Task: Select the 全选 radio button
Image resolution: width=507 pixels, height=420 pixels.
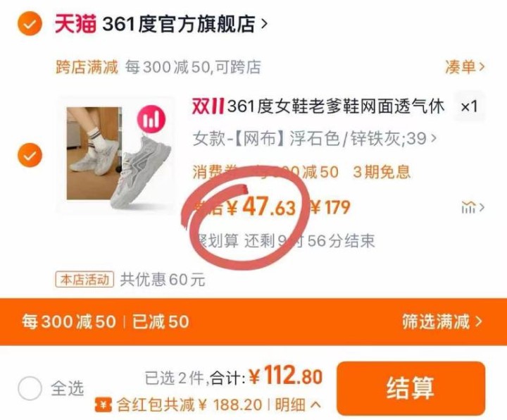Action: coord(30,388)
